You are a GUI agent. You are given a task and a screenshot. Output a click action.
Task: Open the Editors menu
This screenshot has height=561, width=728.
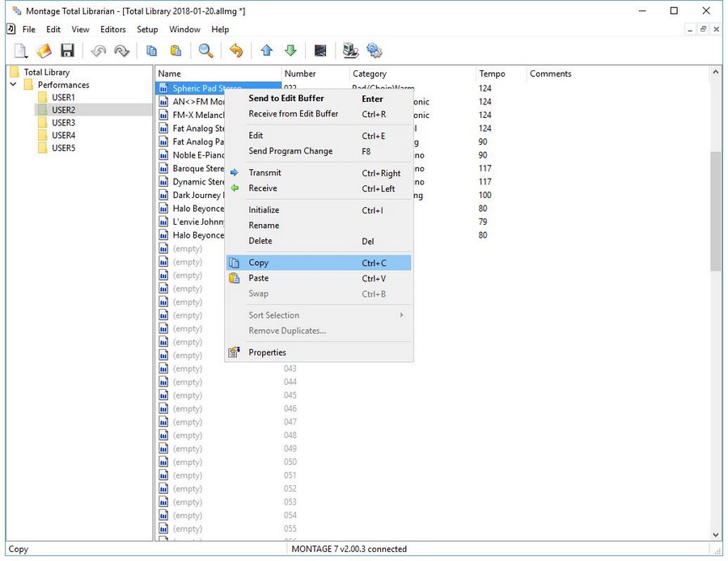pos(112,30)
